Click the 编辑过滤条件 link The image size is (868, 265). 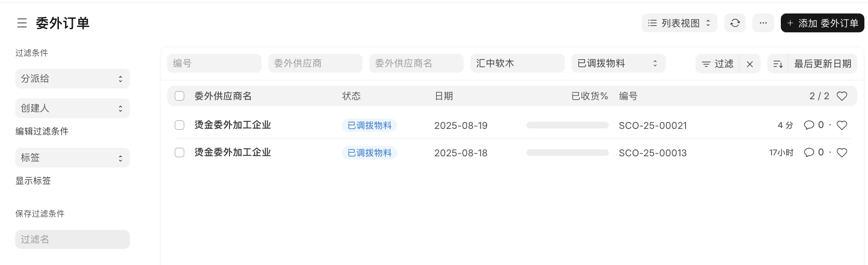click(x=42, y=131)
